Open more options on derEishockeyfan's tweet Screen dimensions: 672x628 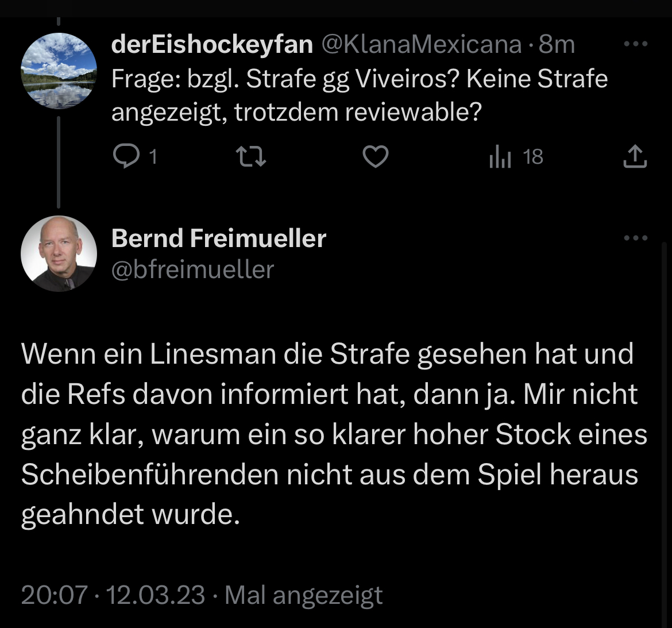coord(635,44)
